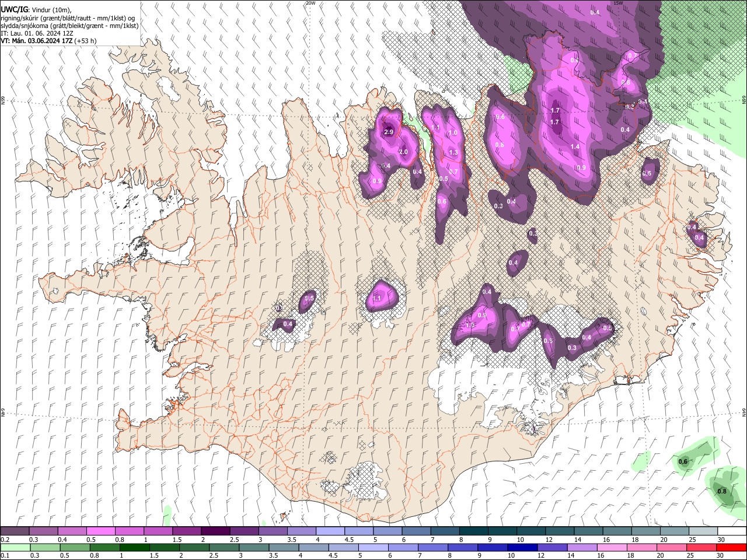Select the 'rigning/skúrir (grænt/blátt/rautt' header line
Screen dimensions: 747x560
[x=69, y=18]
